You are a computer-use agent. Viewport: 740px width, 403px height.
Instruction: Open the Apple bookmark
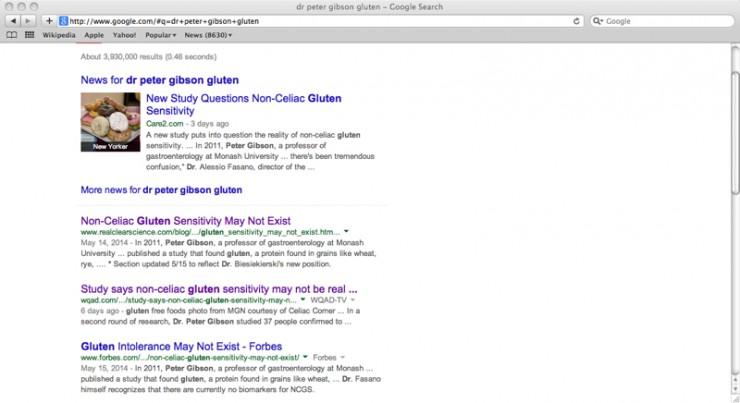pyautogui.click(x=94, y=35)
